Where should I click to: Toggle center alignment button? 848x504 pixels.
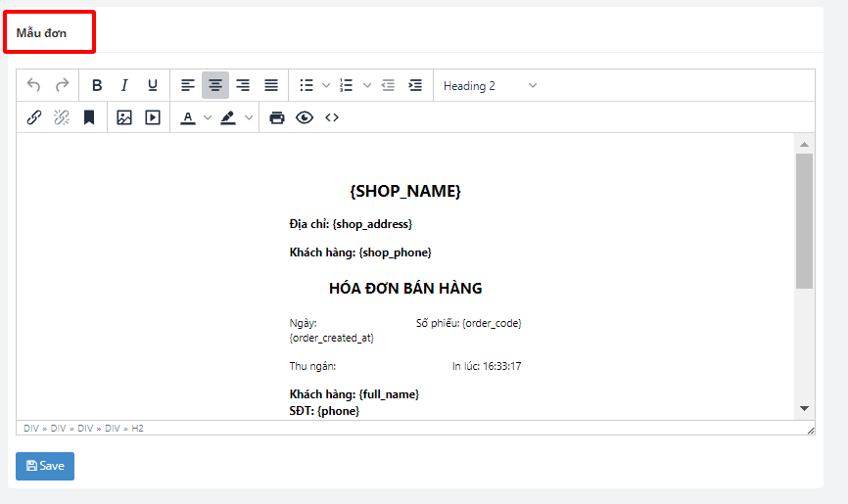215,86
